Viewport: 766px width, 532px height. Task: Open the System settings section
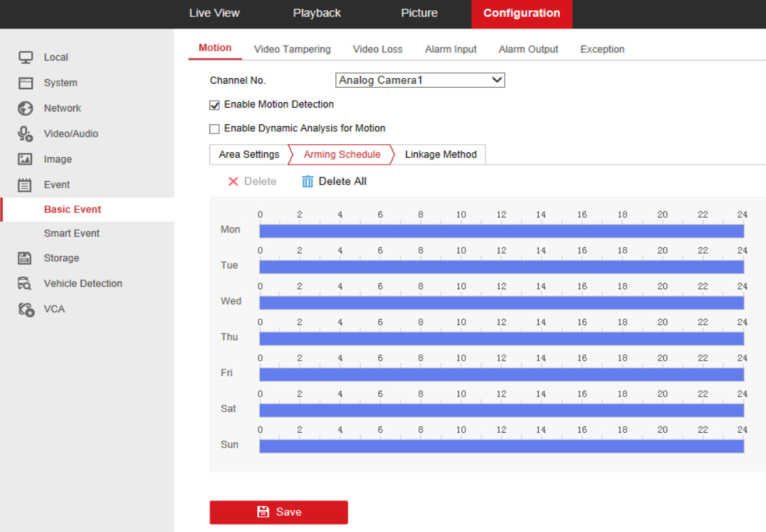(x=61, y=83)
